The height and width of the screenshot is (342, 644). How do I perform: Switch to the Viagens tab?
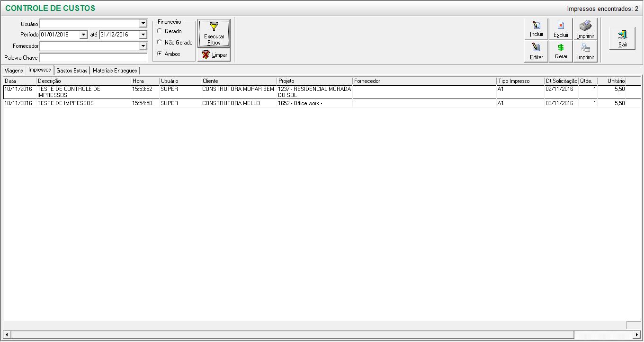click(14, 71)
